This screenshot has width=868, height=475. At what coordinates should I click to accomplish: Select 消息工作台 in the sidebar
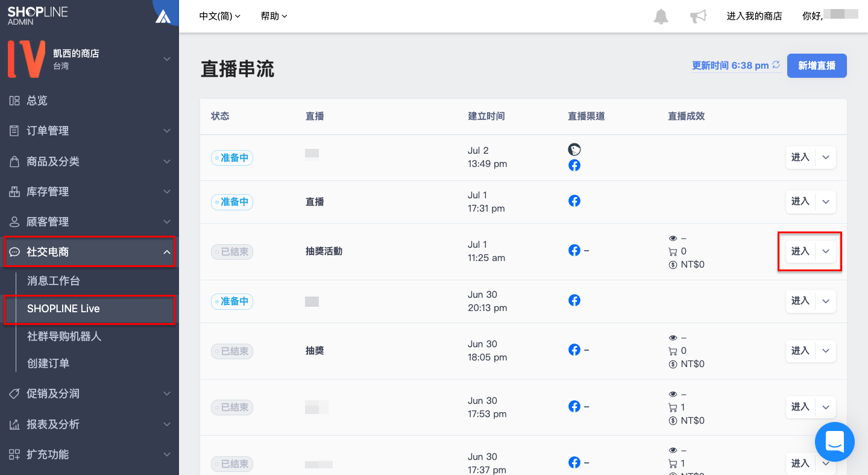[54, 281]
